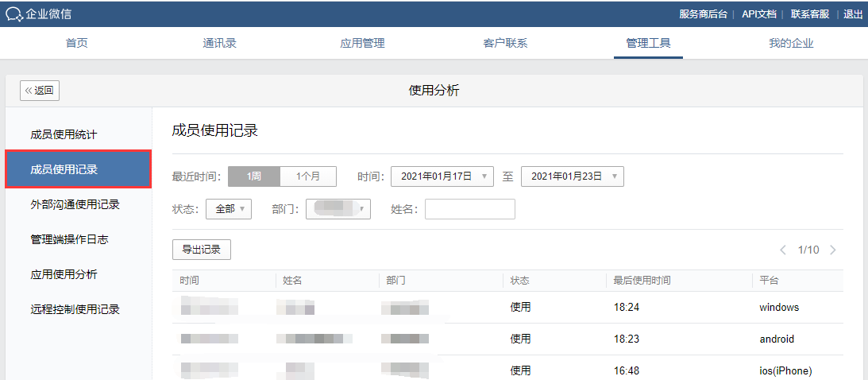Open the end date 2021年01月23日 dropdown
This screenshot has width=868, height=380.
coord(572,176)
